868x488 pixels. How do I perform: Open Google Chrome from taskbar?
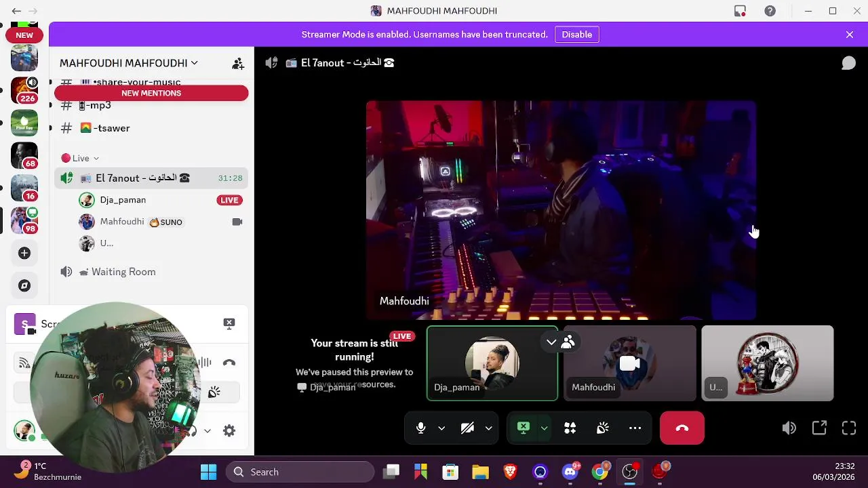point(600,472)
